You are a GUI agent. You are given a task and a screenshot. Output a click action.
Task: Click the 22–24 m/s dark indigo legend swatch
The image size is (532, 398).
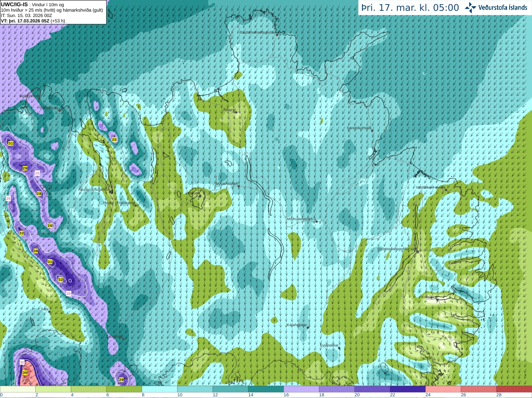pyautogui.click(x=408, y=389)
